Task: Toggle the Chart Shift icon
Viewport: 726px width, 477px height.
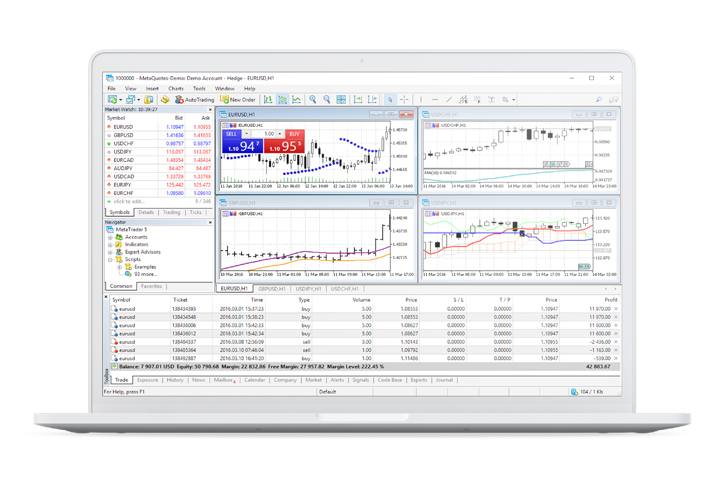Action: [372, 100]
